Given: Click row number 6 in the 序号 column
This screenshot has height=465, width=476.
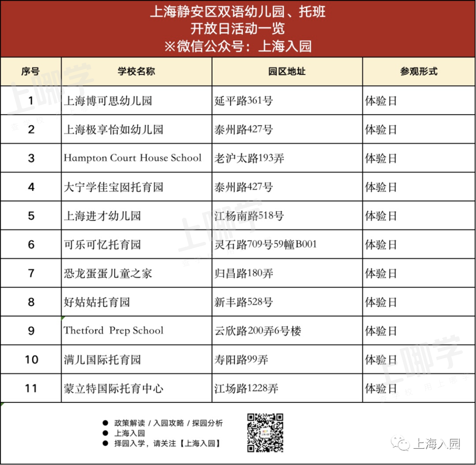Looking at the screenshot, I should click(31, 245).
